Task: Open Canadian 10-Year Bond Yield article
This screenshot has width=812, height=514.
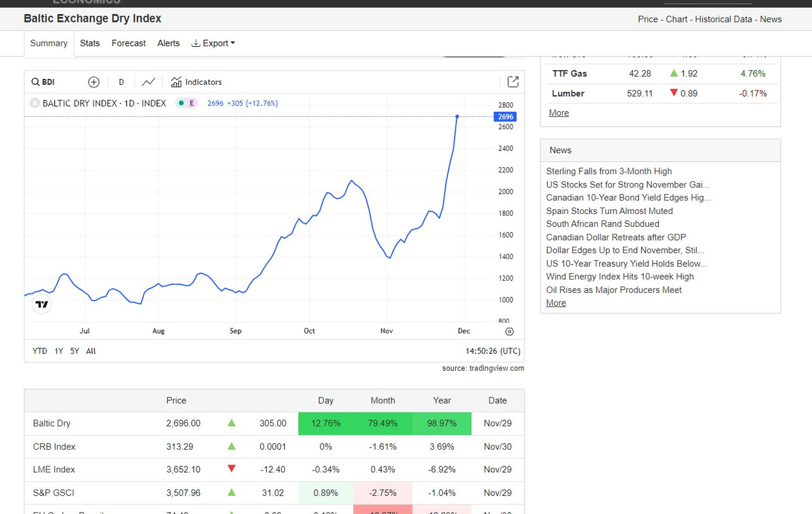Action: (x=629, y=198)
